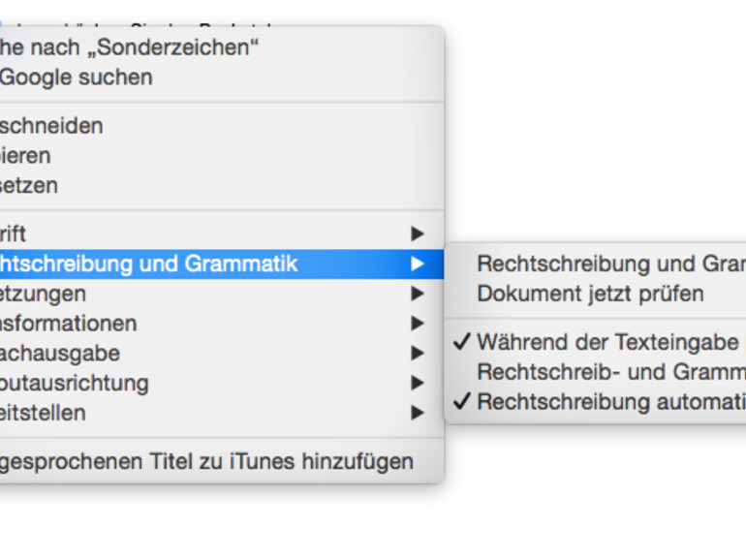Open the entry ending in "eitstellen"
The height and width of the screenshot is (560, 746).
[44, 413]
